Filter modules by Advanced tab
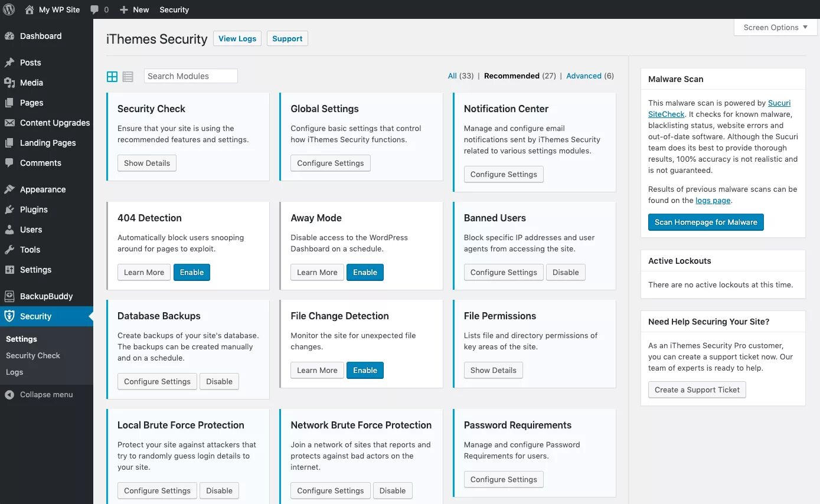820x504 pixels. pyautogui.click(x=583, y=76)
